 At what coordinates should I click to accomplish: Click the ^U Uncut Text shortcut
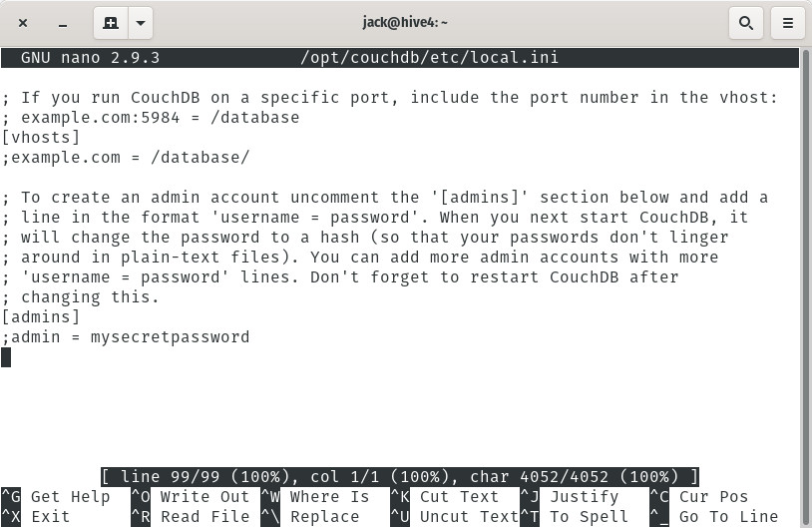click(x=455, y=517)
